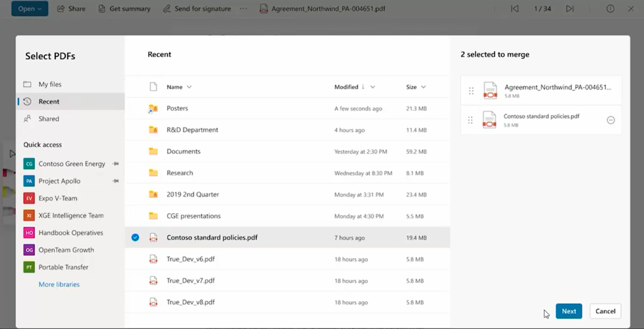Open the Size column dropdown
The height and width of the screenshot is (329, 644).
click(423, 87)
